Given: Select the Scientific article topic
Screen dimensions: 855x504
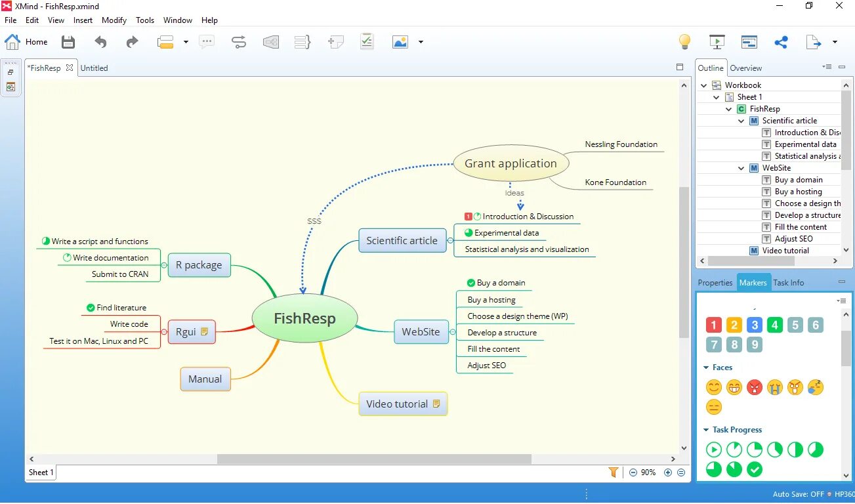Looking at the screenshot, I should point(402,240).
